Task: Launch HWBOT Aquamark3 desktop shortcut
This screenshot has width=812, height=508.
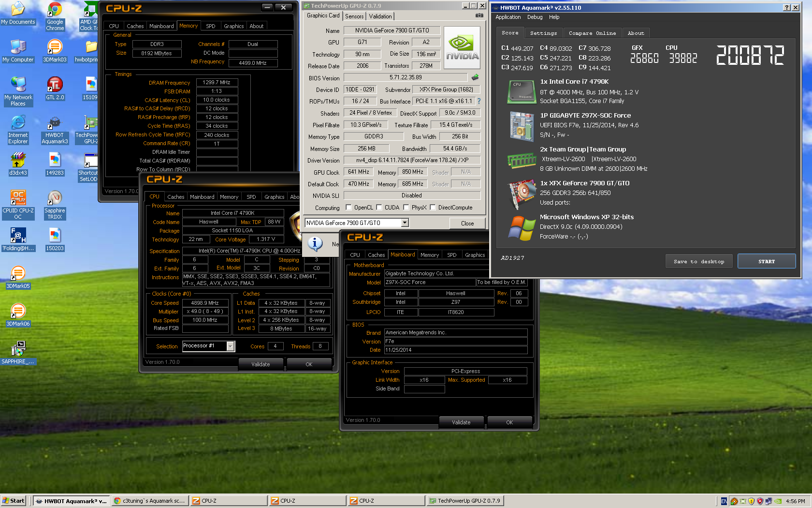Action: [55, 129]
